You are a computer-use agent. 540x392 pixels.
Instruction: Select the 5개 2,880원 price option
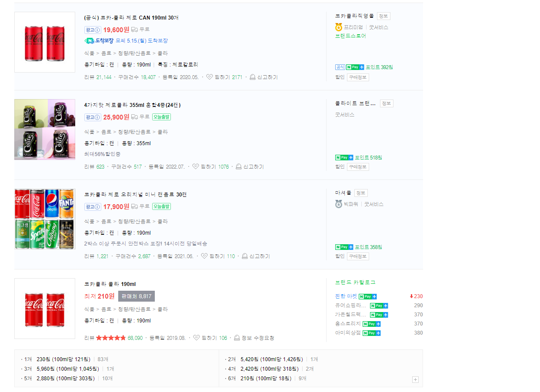coord(67,379)
